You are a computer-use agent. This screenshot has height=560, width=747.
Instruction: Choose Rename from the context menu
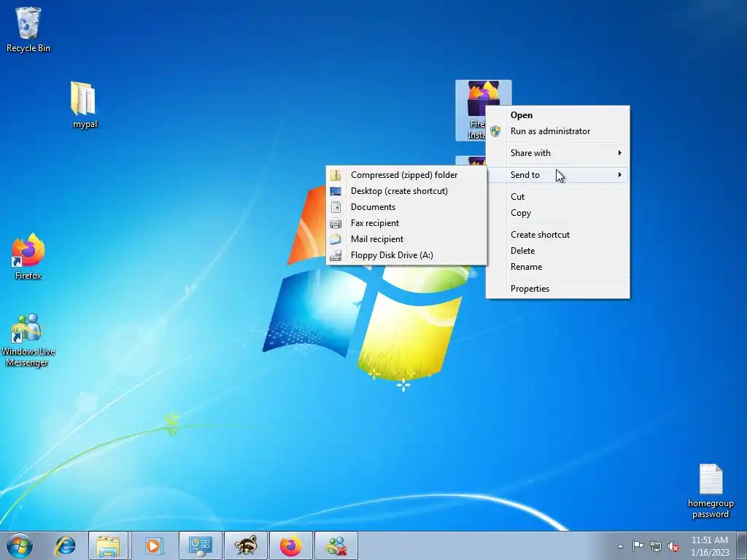(x=558, y=267)
